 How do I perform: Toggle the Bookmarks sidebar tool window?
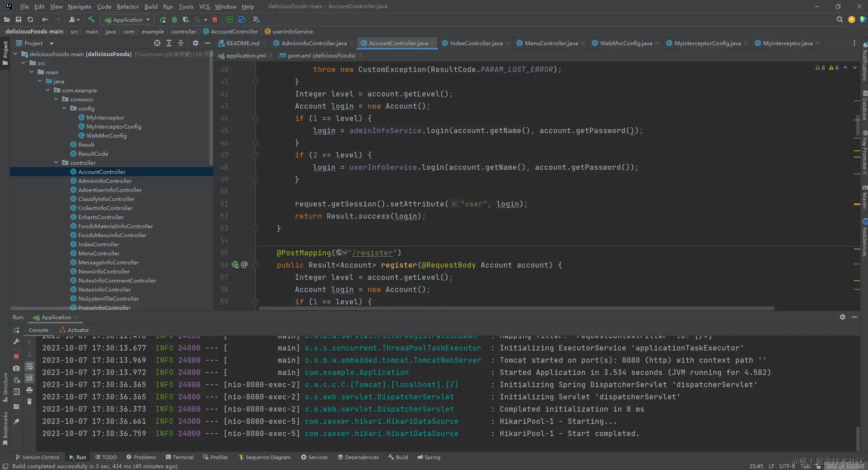coord(5,429)
